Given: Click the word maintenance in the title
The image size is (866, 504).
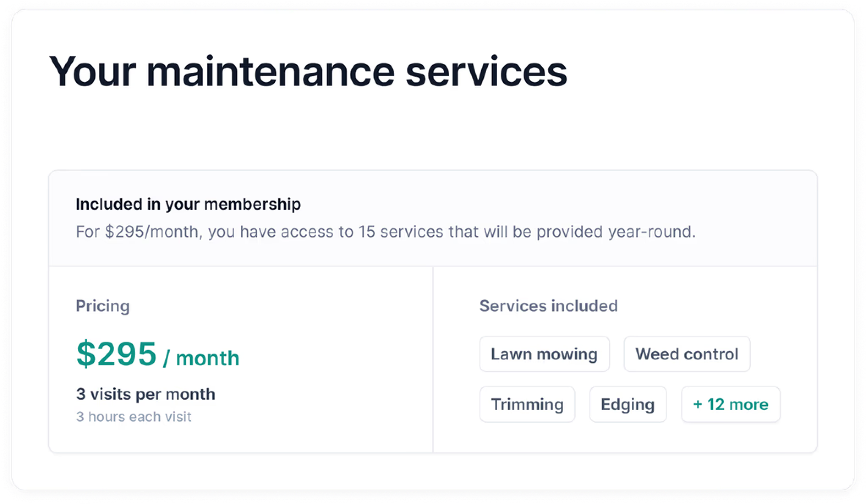Looking at the screenshot, I should tap(271, 71).
